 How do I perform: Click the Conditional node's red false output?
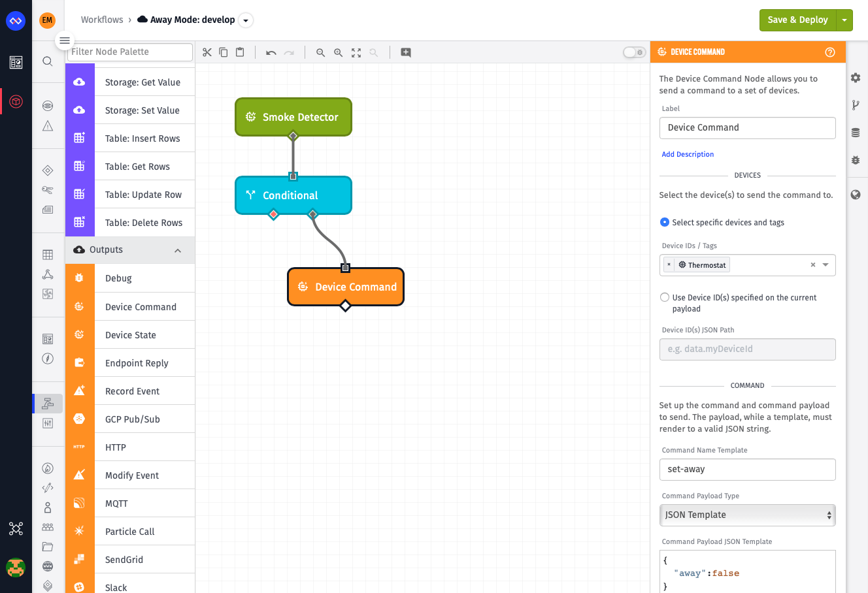274,214
